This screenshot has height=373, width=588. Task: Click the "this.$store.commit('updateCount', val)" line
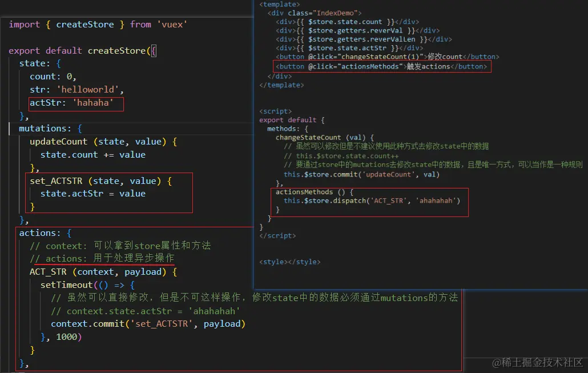point(361,174)
